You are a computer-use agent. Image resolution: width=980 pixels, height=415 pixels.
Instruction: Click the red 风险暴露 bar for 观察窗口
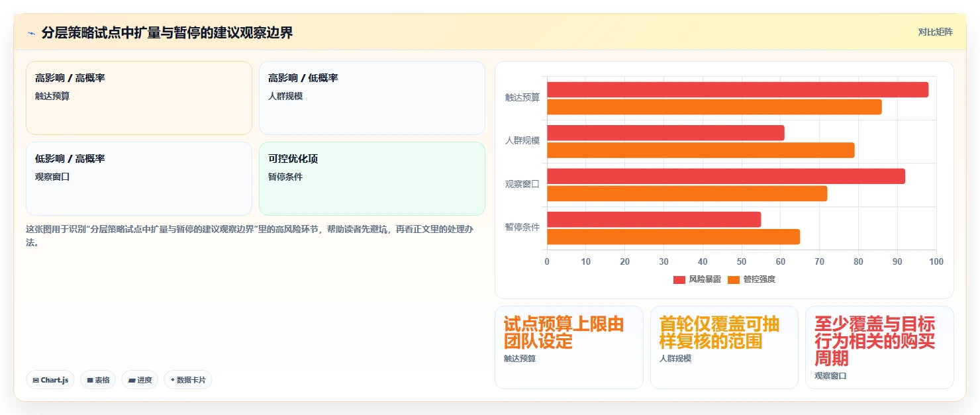coord(726,176)
